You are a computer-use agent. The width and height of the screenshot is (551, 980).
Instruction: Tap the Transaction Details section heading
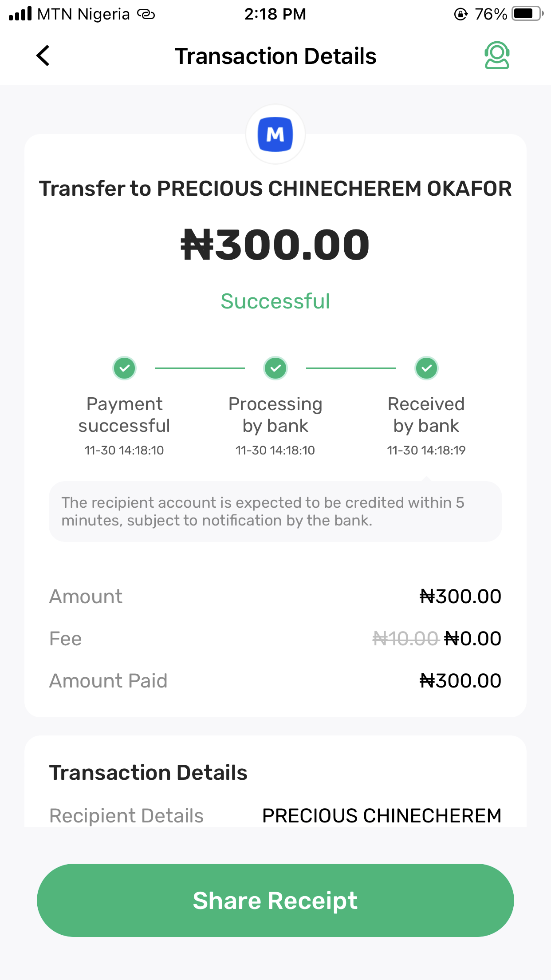point(148,773)
